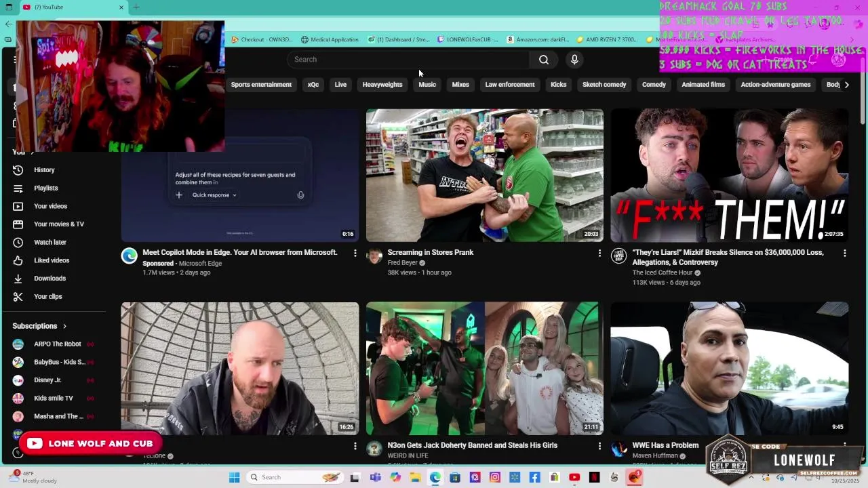Select the Law enforcement chip
This screenshot has height=488, width=868.
pos(510,85)
